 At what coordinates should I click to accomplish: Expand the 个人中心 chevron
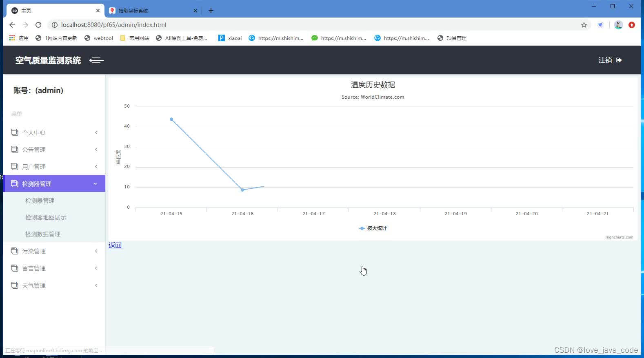point(96,132)
